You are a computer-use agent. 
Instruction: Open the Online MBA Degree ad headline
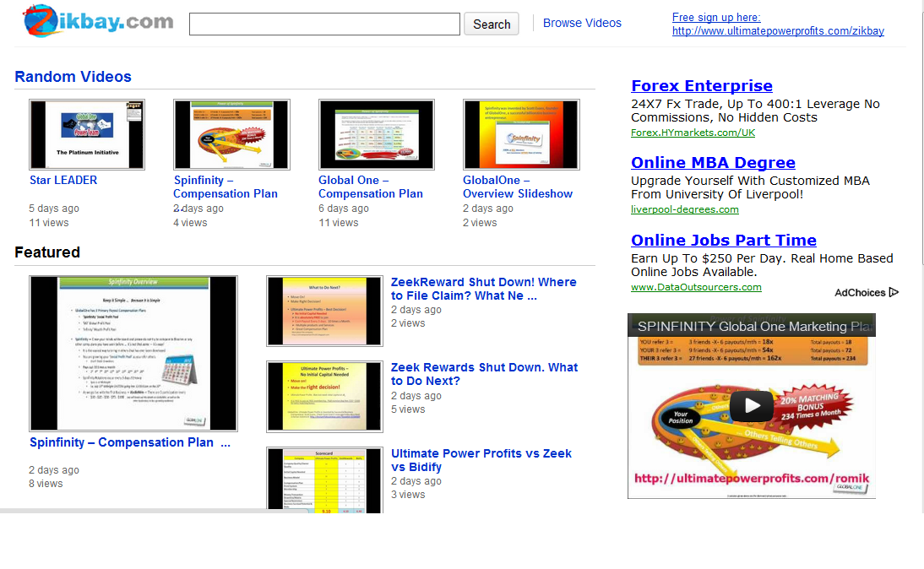[713, 163]
